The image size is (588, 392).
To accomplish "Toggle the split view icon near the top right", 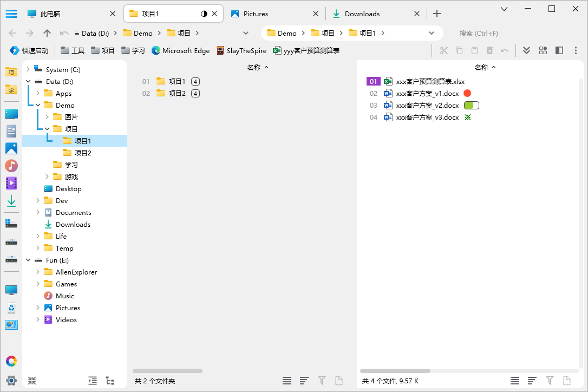I will point(559,50).
